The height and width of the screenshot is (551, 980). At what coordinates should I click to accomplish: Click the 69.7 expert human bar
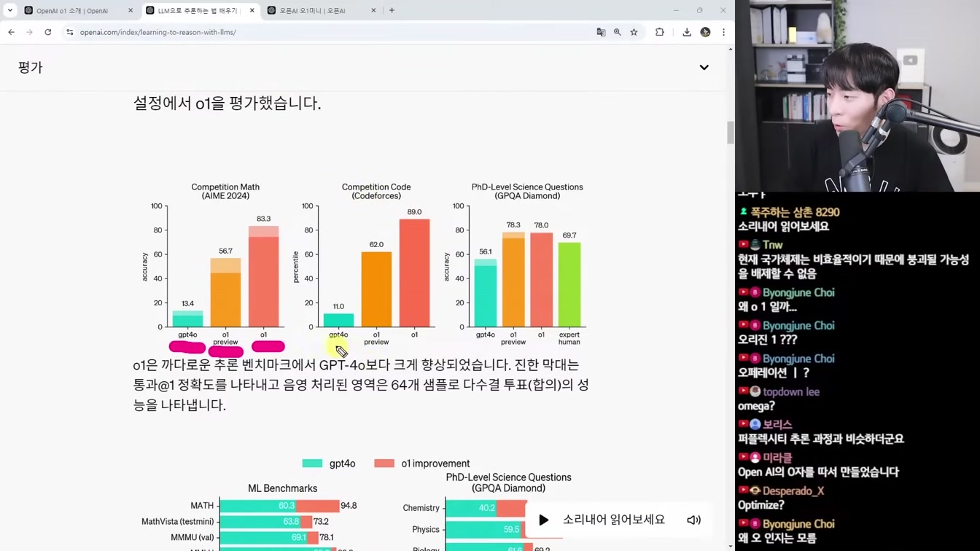[x=569, y=284]
